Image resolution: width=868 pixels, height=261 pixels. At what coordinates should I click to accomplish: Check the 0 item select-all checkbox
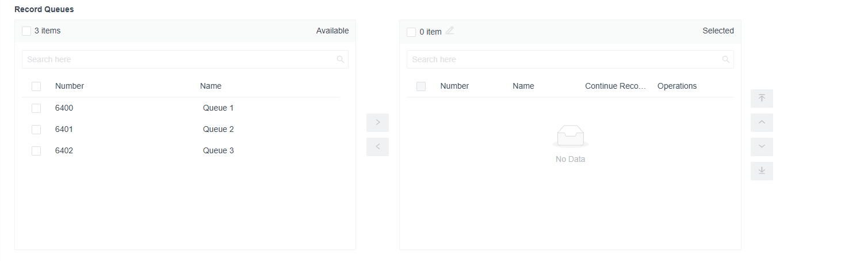[411, 32]
